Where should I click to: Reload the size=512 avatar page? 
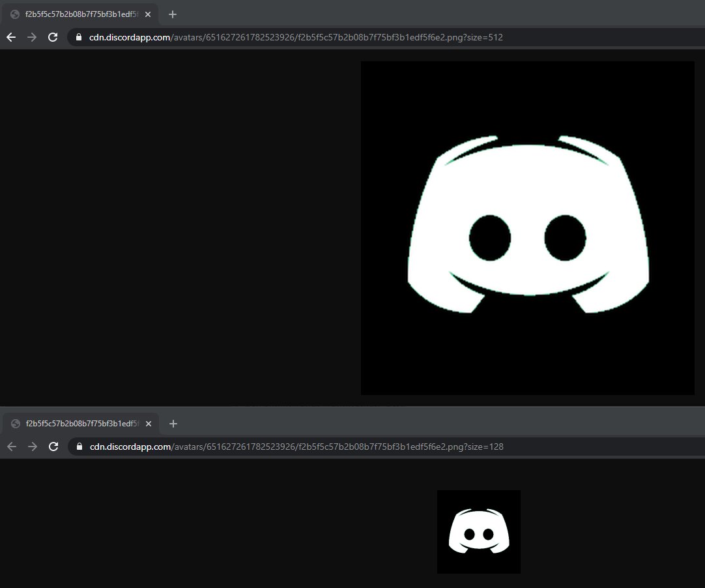[x=53, y=37]
